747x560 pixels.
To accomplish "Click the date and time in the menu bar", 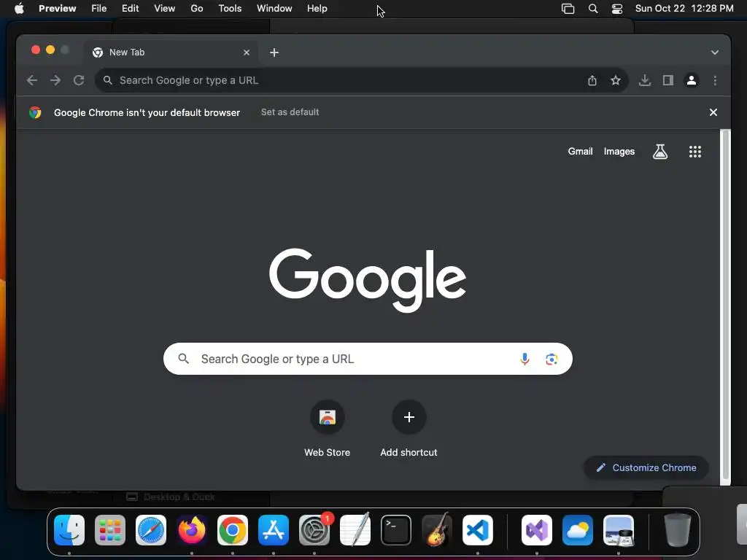I will click(x=684, y=9).
